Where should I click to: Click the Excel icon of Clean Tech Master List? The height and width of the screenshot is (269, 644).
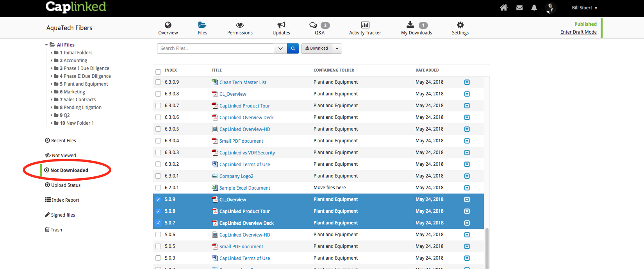pos(215,82)
